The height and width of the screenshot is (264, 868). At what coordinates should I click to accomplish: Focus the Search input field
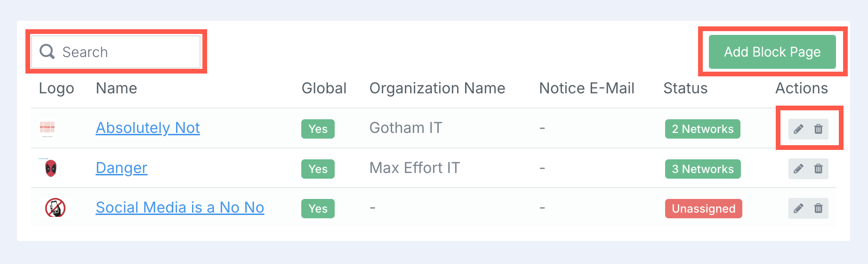(116, 52)
